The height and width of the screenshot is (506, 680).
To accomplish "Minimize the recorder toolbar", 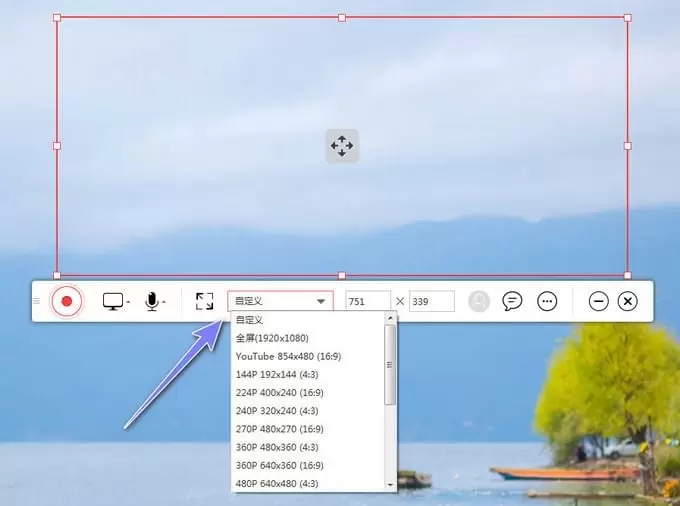I will coord(598,301).
